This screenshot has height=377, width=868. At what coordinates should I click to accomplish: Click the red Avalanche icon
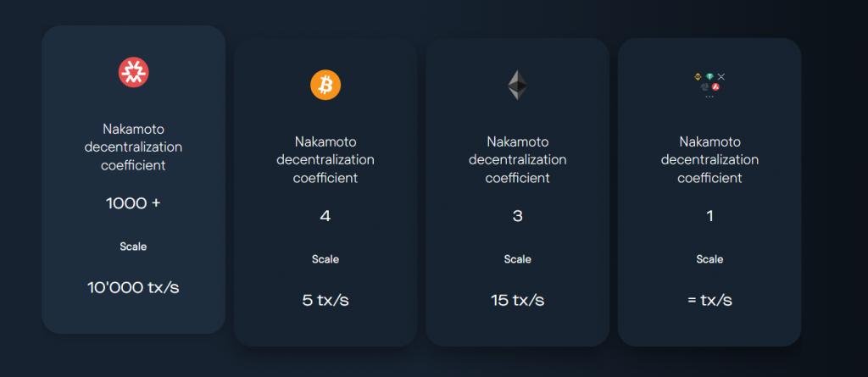pyautogui.click(x=715, y=87)
